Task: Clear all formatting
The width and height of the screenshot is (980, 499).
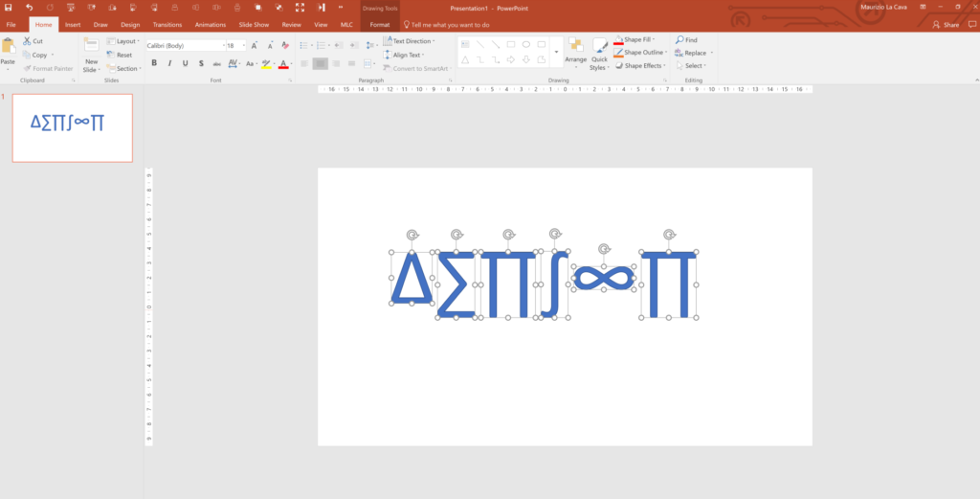Action: 285,46
